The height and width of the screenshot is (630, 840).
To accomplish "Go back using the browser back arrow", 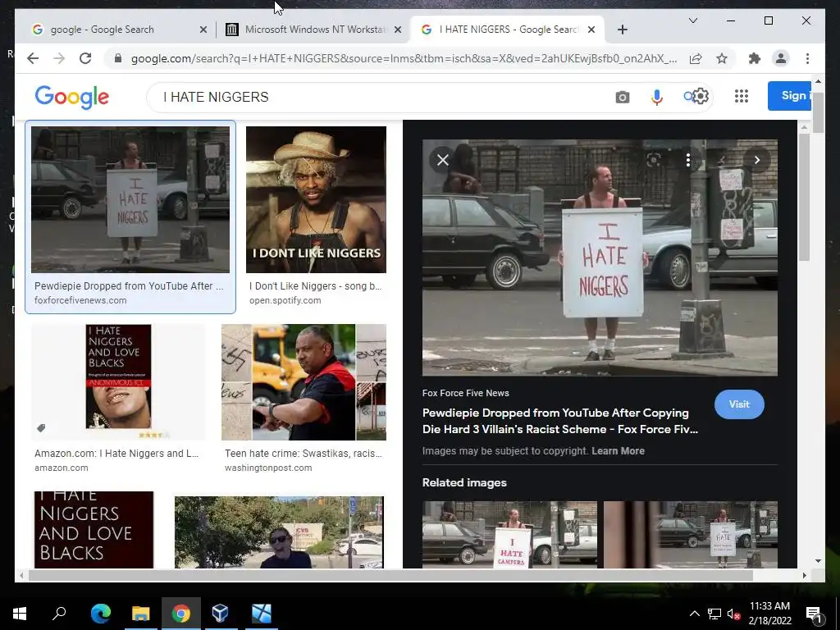I will (33, 58).
